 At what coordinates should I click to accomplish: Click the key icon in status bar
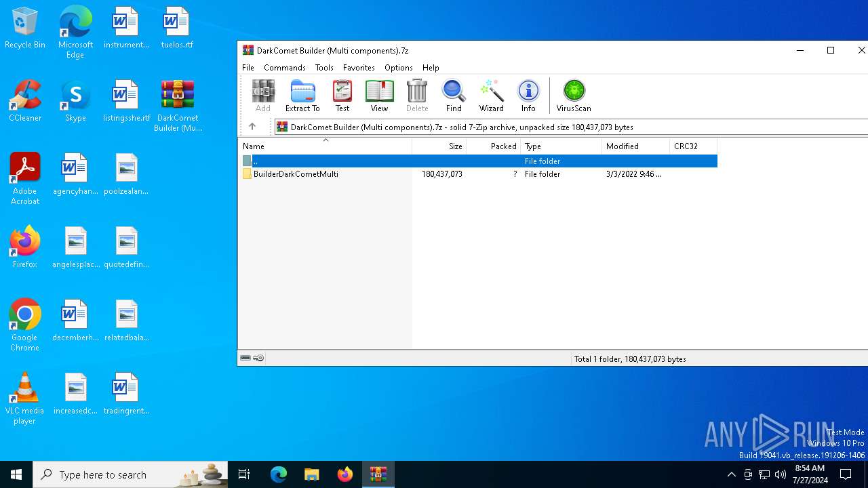258,358
